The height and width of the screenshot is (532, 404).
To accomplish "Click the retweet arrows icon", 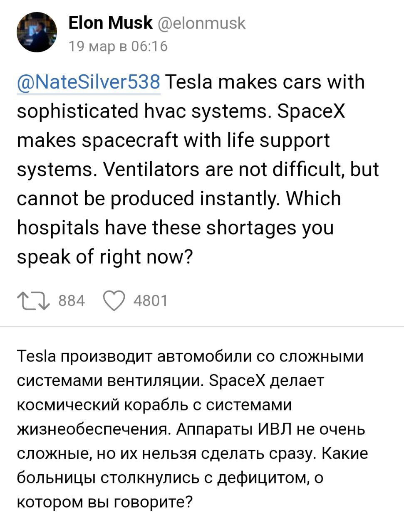I will coord(33,301).
